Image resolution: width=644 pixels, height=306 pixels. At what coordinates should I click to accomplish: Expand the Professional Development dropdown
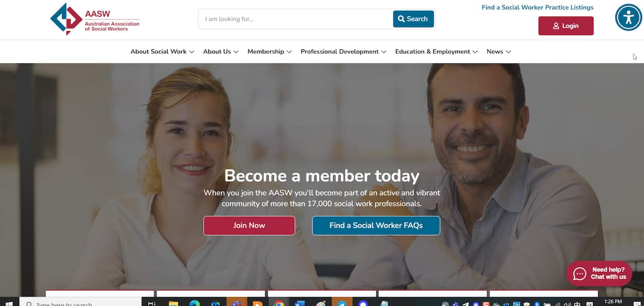click(343, 51)
